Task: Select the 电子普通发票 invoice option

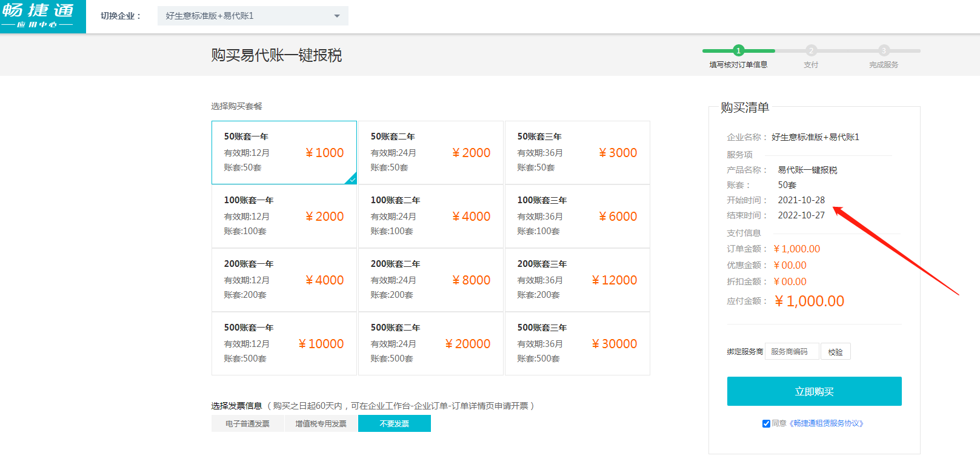Action: pos(247,423)
